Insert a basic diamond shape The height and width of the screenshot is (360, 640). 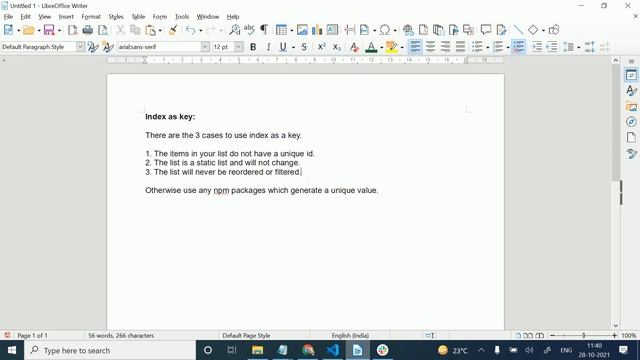pos(533,30)
